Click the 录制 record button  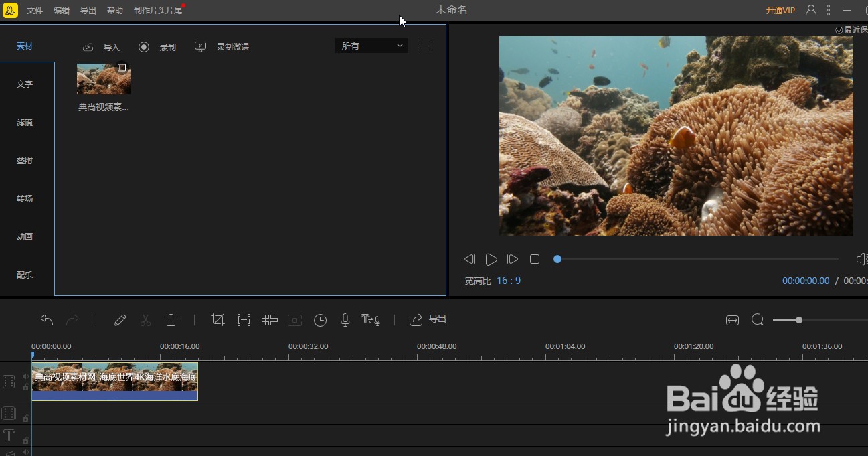pyautogui.click(x=157, y=47)
